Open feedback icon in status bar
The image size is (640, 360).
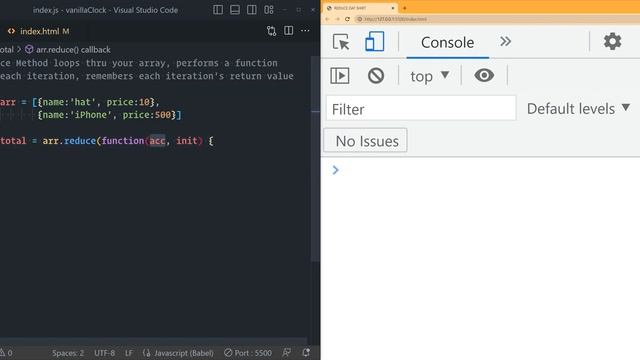tap(287, 353)
